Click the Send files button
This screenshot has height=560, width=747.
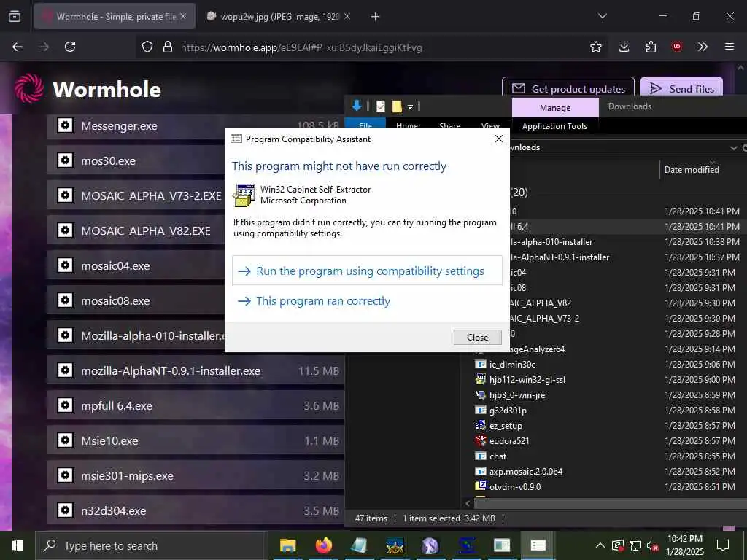682,88
